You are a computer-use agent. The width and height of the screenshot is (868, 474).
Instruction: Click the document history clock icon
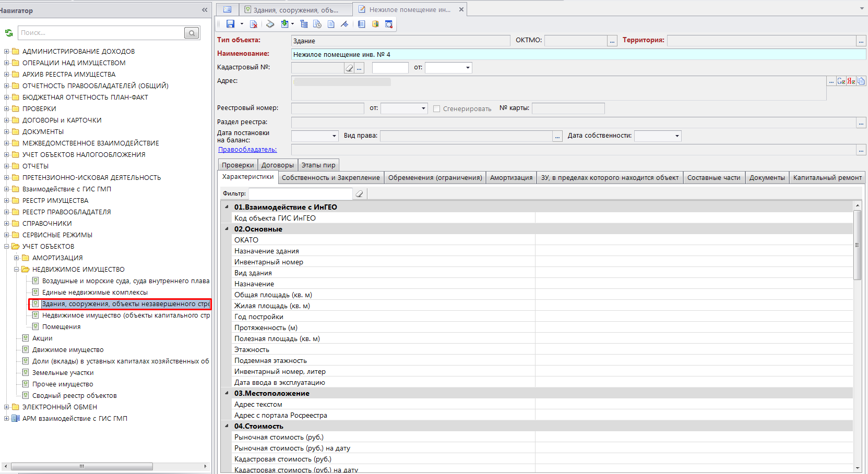click(x=317, y=24)
